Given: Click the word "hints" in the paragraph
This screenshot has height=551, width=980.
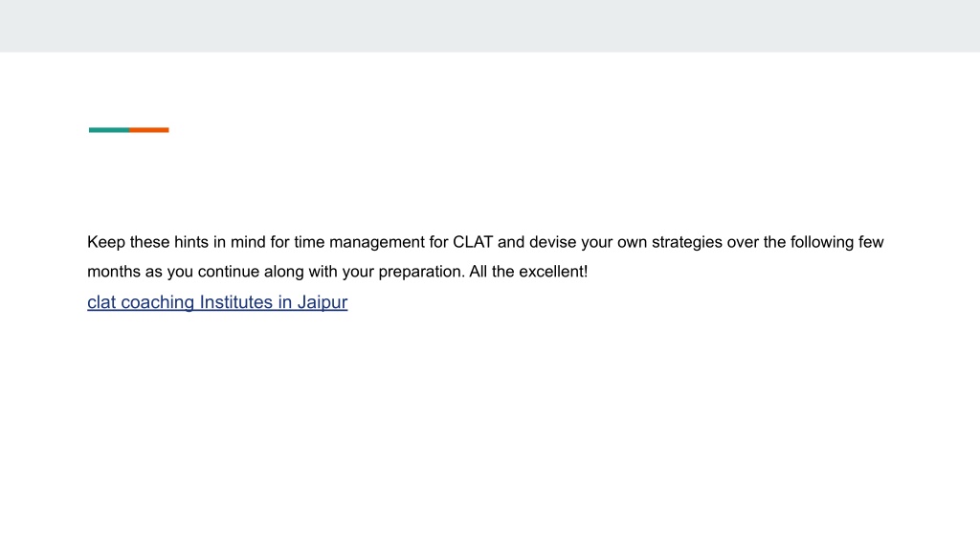Looking at the screenshot, I should click(191, 242).
